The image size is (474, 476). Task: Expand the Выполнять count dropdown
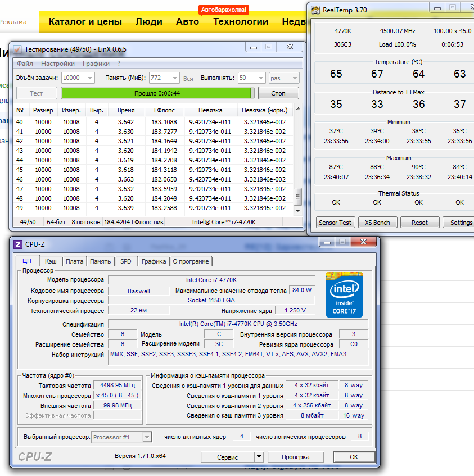261,78
